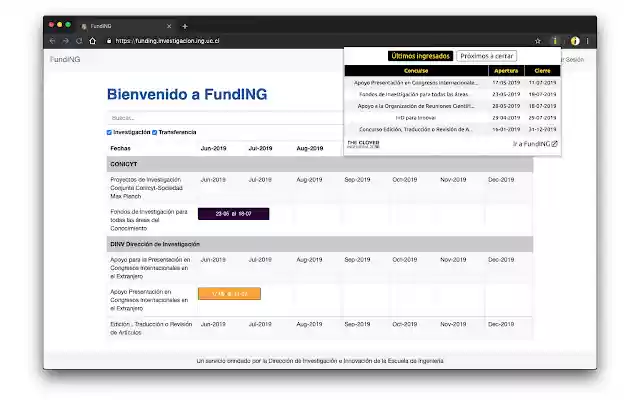Click The Clover logo in popup
This screenshot has width=640, height=400.
tap(363, 144)
